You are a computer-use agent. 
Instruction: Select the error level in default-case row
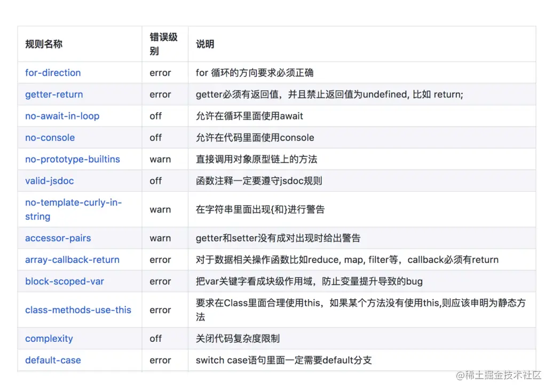point(160,360)
